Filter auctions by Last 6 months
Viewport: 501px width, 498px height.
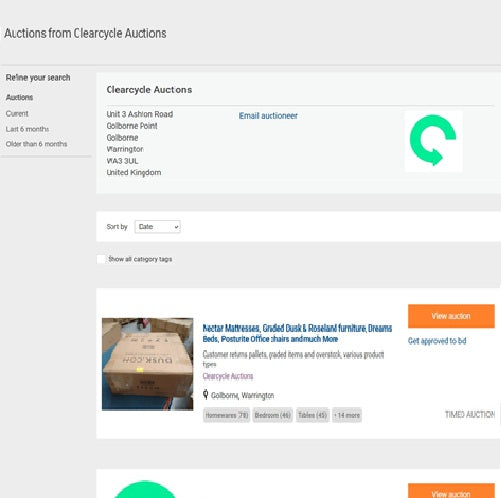pyautogui.click(x=27, y=129)
